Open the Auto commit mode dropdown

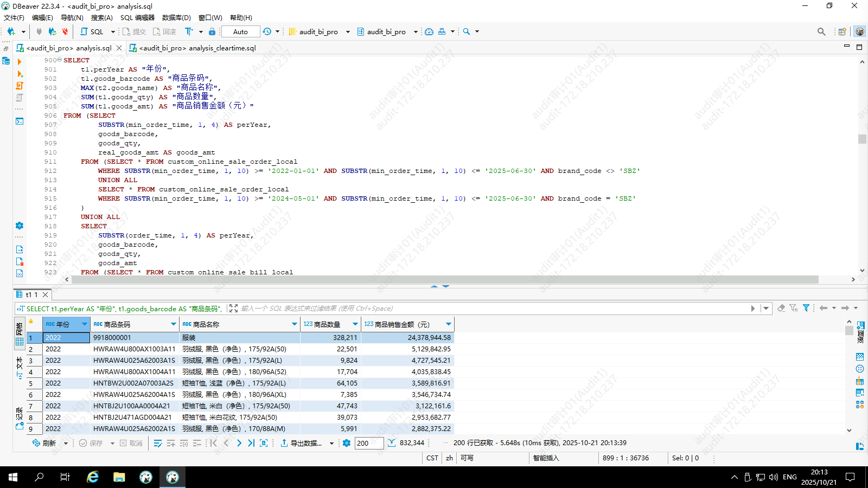click(240, 31)
